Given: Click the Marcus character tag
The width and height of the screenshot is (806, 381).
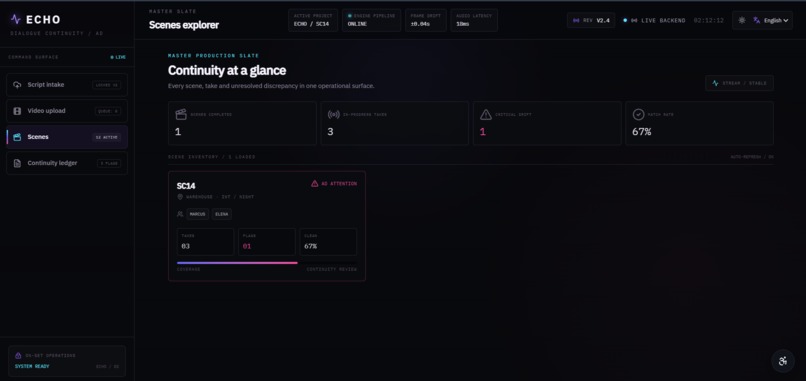Looking at the screenshot, I should click(x=197, y=214).
